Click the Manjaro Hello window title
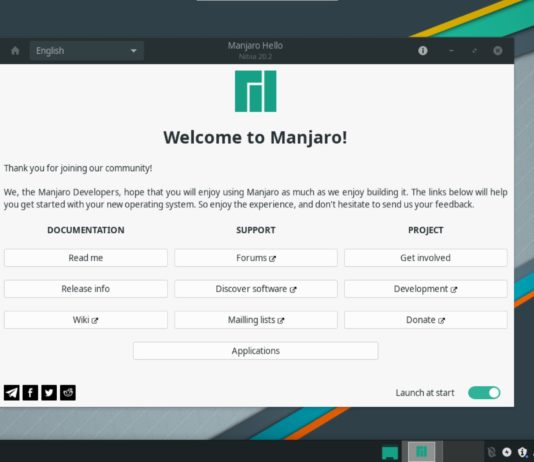Image resolution: width=534 pixels, height=462 pixels. pyautogui.click(x=255, y=46)
